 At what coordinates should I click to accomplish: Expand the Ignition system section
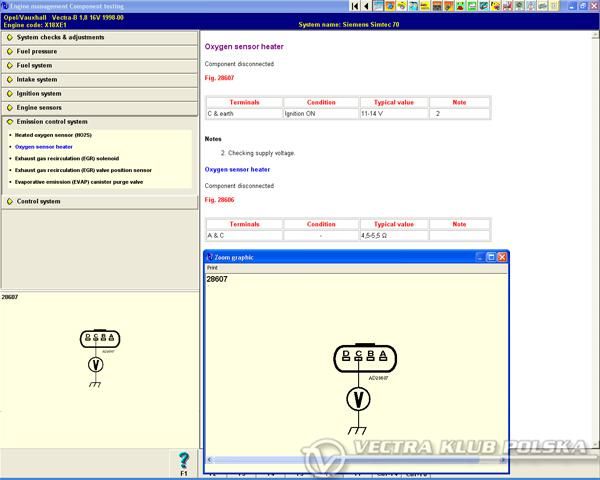pyautogui.click(x=99, y=94)
